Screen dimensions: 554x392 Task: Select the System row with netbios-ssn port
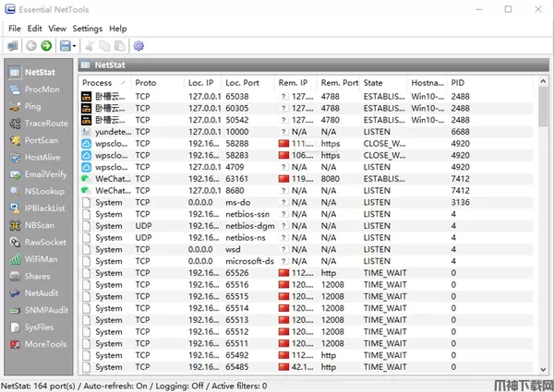pos(306,214)
